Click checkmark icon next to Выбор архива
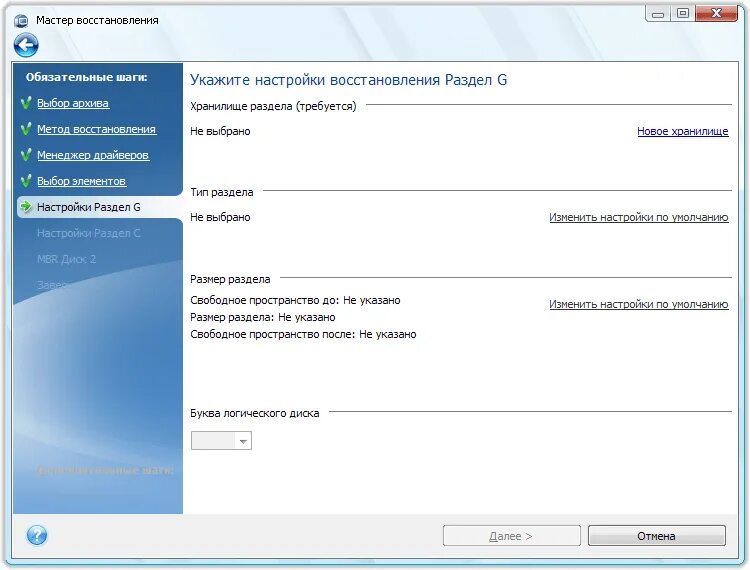Screen dimensions: 750x570 pyautogui.click(x=27, y=103)
